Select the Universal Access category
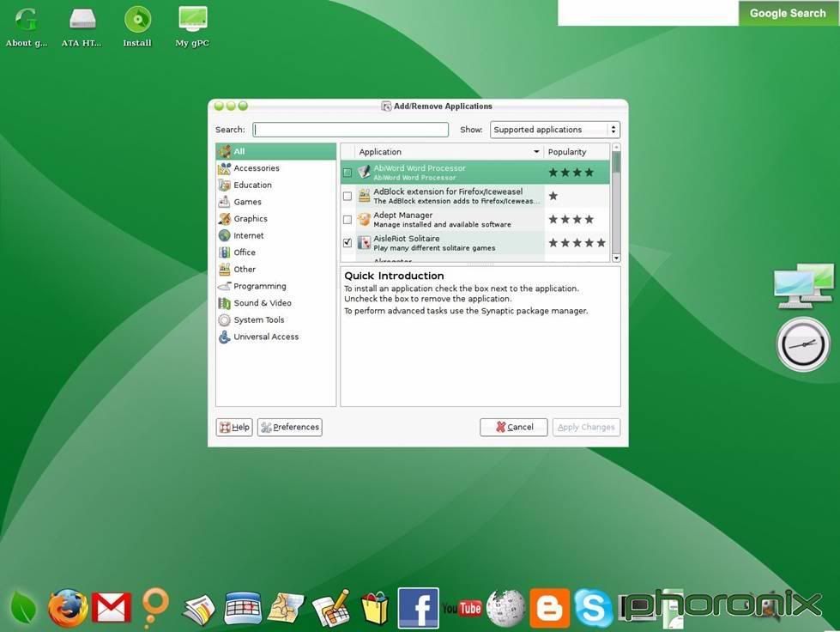This screenshot has height=632, width=840. (x=276, y=337)
